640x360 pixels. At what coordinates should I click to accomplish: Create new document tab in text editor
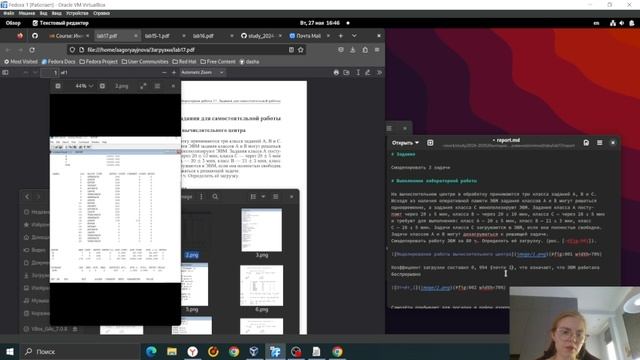(x=430, y=143)
